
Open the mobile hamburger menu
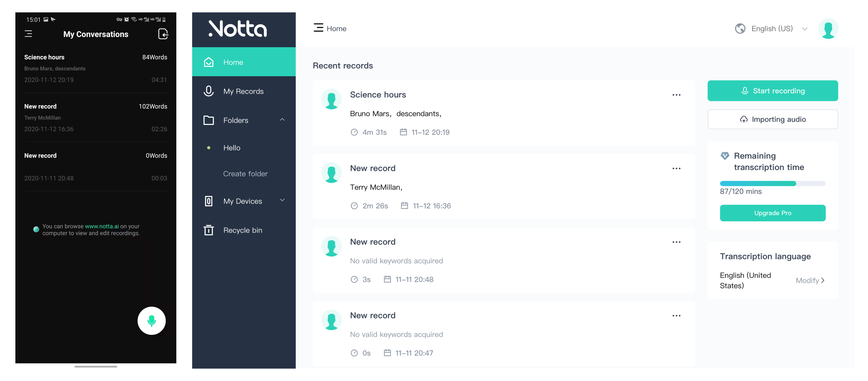click(28, 34)
